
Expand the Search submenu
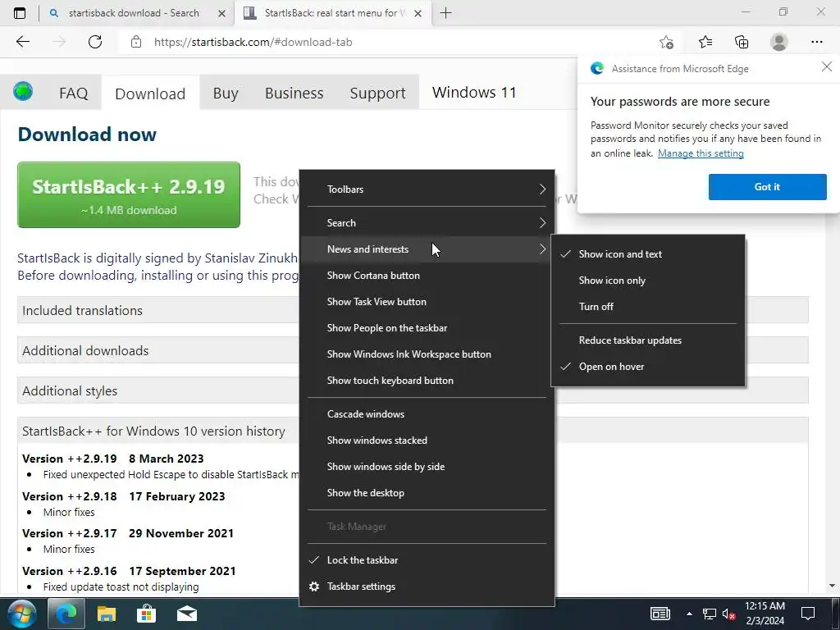tap(427, 223)
